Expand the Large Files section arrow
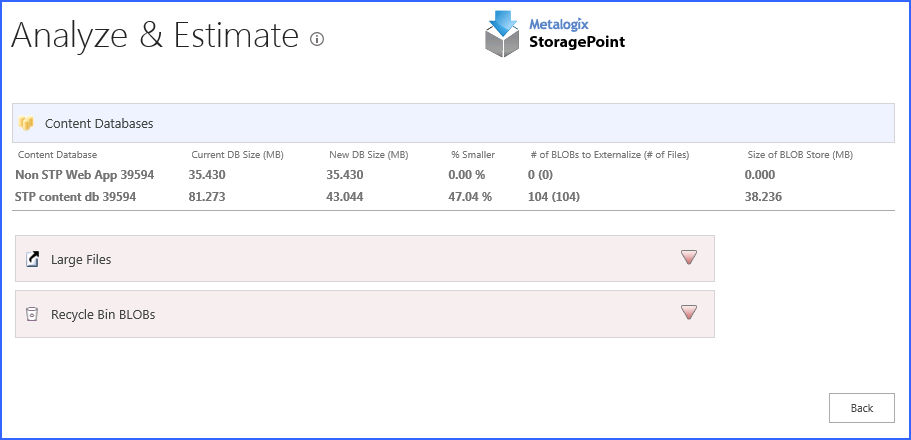This screenshot has height=440, width=911. 688,258
